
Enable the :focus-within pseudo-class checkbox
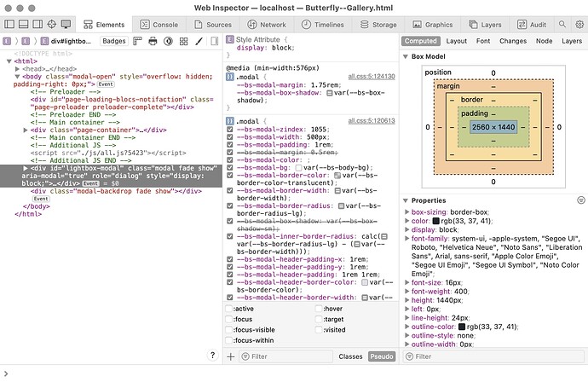230,339
